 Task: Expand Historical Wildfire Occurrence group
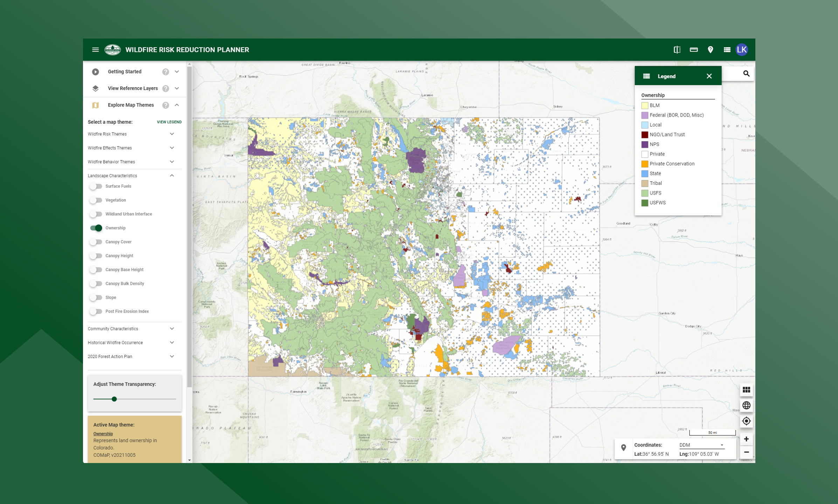172,343
